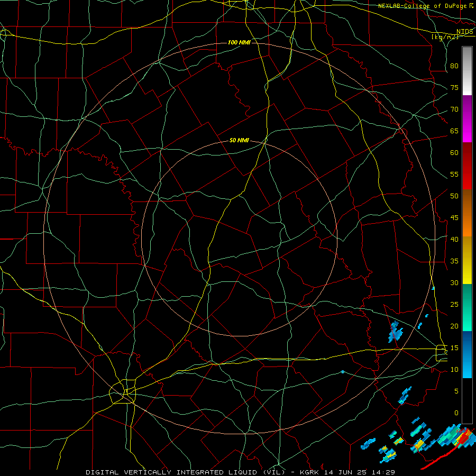Image resolution: width=476 pixels, height=476 pixels.
Task: Click the 20 value on the color scale
Action: (454, 326)
